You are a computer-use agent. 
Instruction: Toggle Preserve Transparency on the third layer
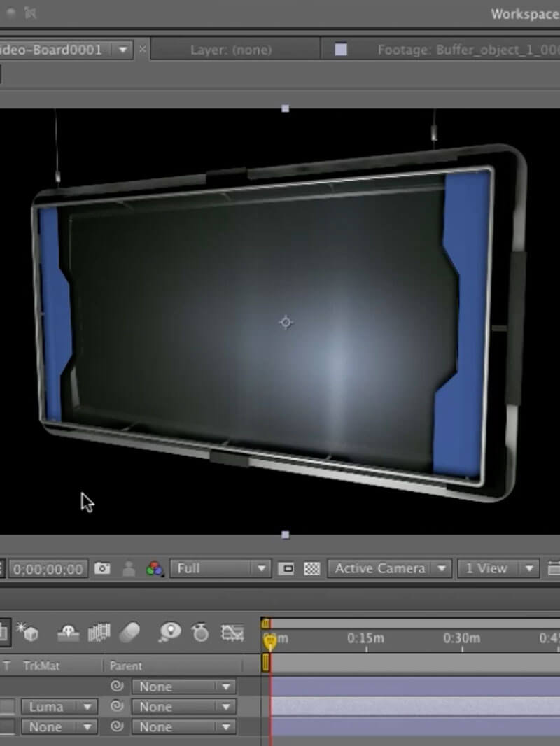pos(7,726)
